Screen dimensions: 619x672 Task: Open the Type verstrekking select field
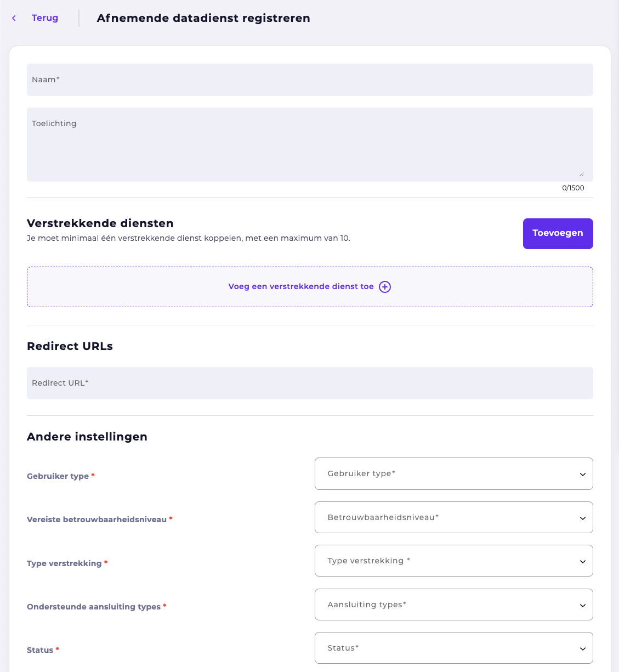pyautogui.click(x=454, y=561)
